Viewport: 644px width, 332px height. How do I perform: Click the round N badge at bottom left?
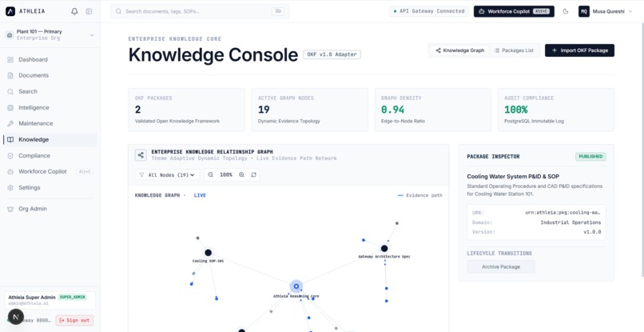pyautogui.click(x=16, y=317)
